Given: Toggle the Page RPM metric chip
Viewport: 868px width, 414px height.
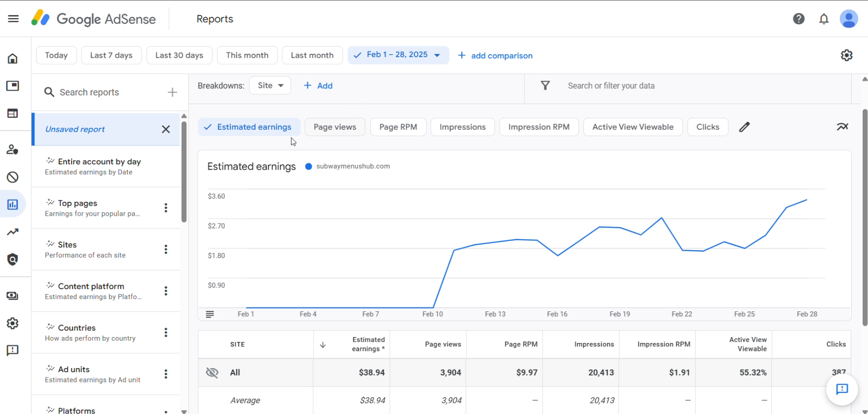Looking at the screenshot, I should click(x=398, y=127).
